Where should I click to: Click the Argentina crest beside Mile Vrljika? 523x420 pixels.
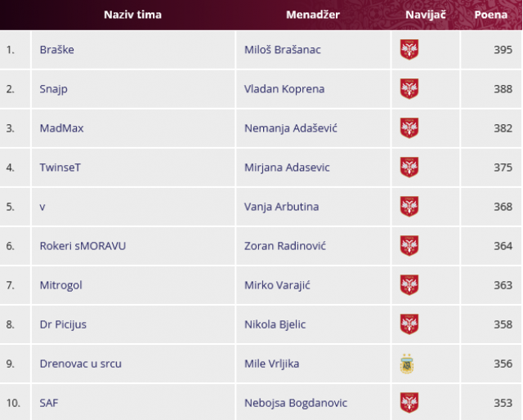pos(408,364)
